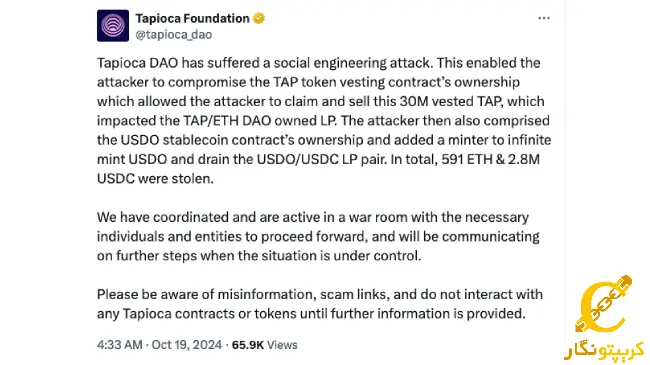Click the 4:33 AM timestamp
This screenshot has height=365, width=650.
point(119,345)
